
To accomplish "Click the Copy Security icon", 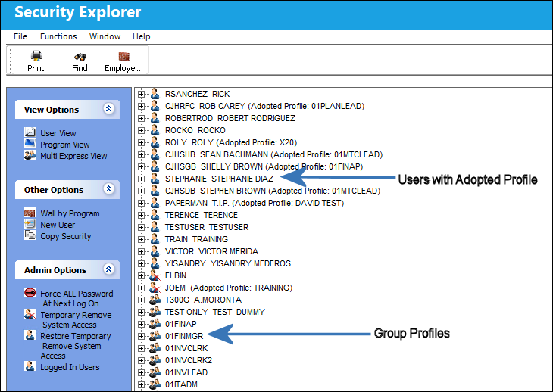I will [30, 235].
